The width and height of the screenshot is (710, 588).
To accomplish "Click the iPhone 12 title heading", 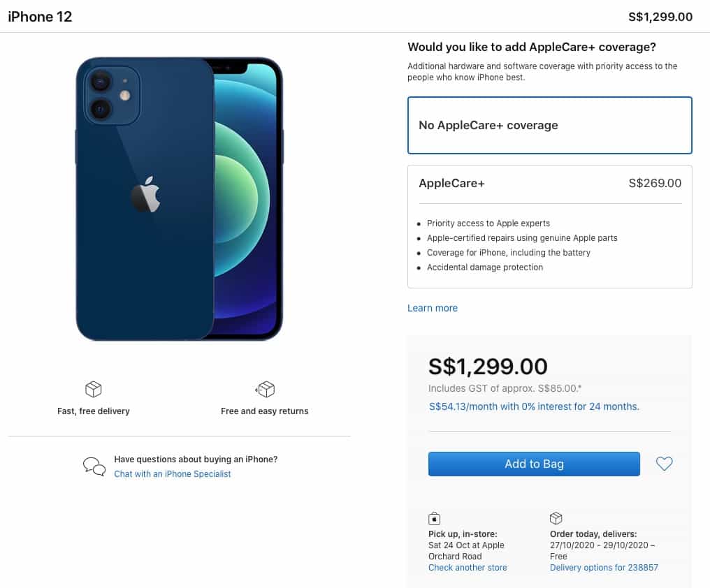I will (40, 17).
